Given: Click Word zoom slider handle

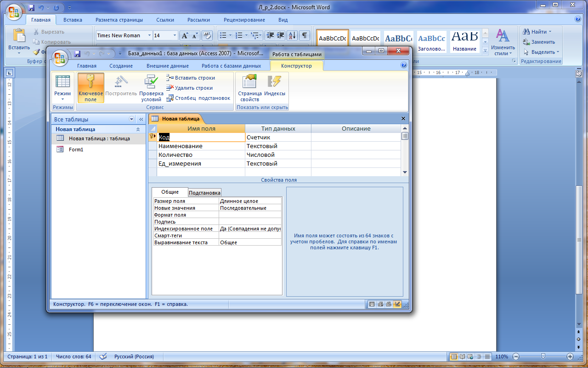Looking at the screenshot, I should tap(543, 356).
